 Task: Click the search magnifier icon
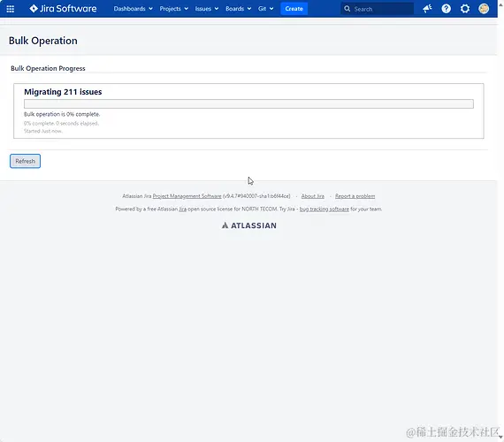coord(347,9)
